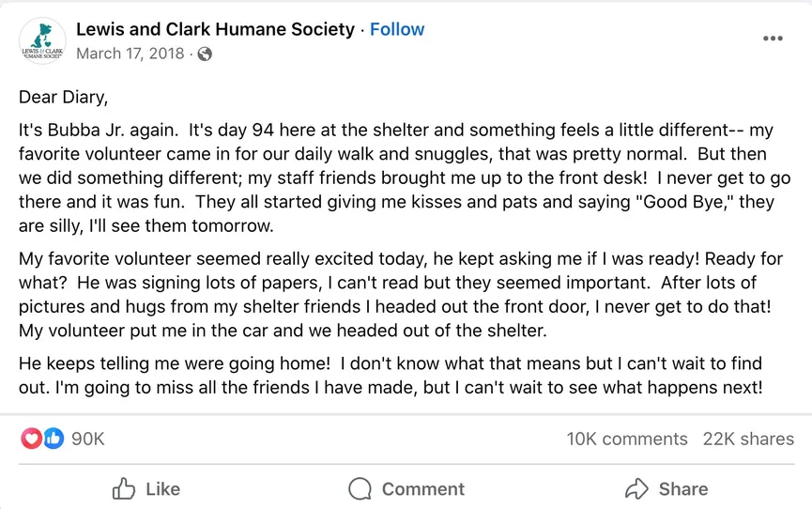Click the red heart reaction icon
The height and width of the screenshot is (509, 812).
(x=31, y=439)
